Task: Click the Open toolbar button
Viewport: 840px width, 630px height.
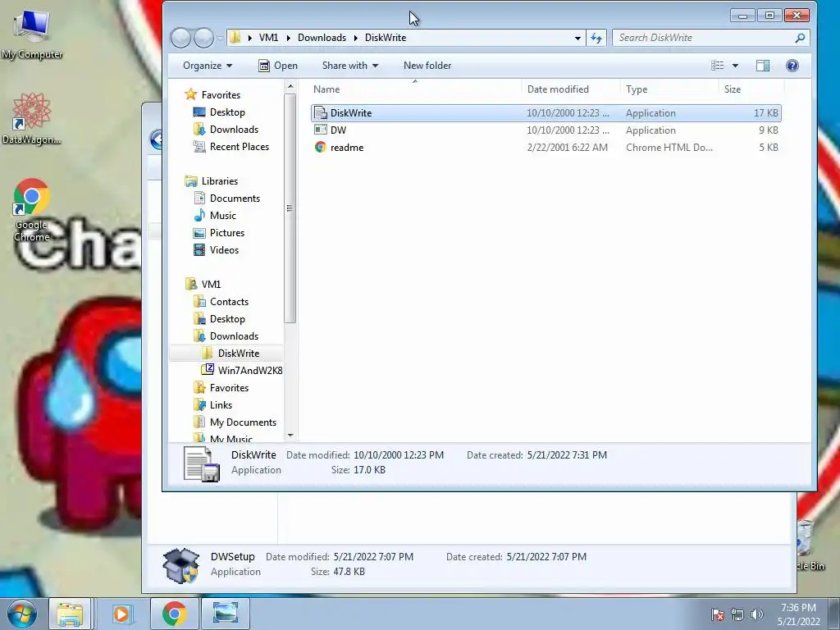Action: click(278, 66)
